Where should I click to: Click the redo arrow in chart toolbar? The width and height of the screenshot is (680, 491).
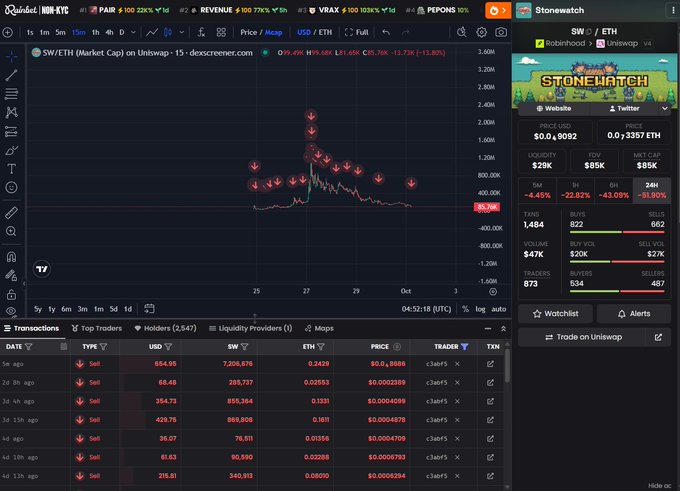pos(405,32)
